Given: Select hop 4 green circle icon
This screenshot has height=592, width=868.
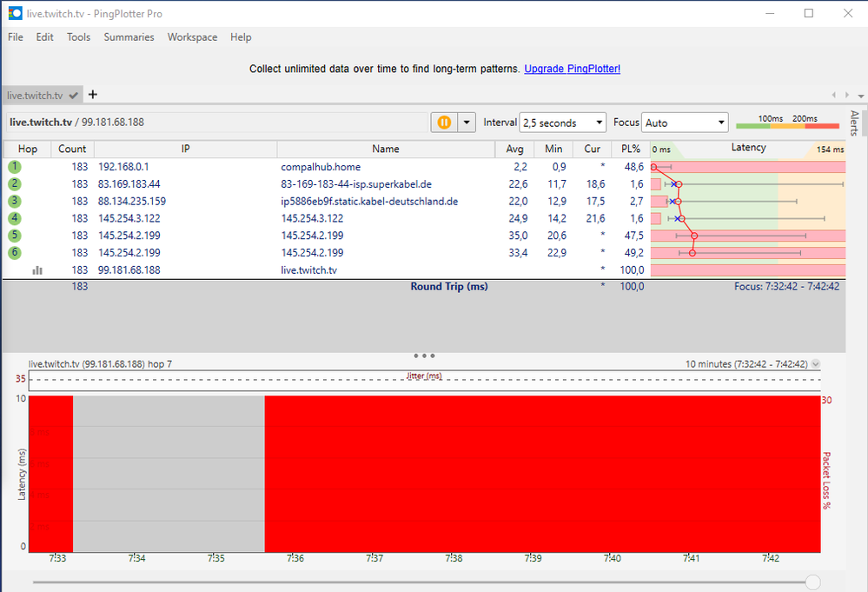Looking at the screenshot, I should pos(15,218).
